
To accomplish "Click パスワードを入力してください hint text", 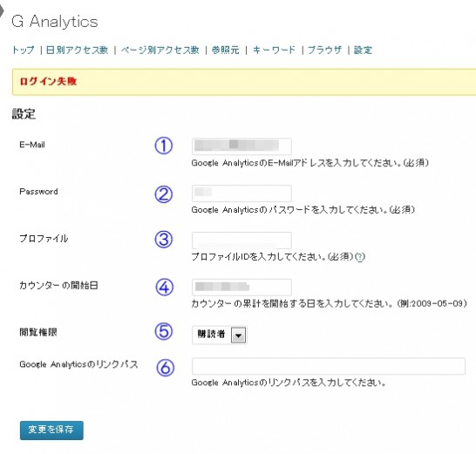I will point(303,210).
